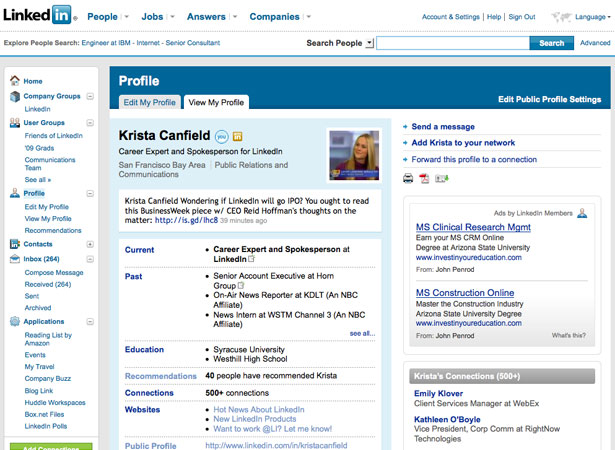
Task: Click the Company Groups cube icon
Action: pos(15,96)
